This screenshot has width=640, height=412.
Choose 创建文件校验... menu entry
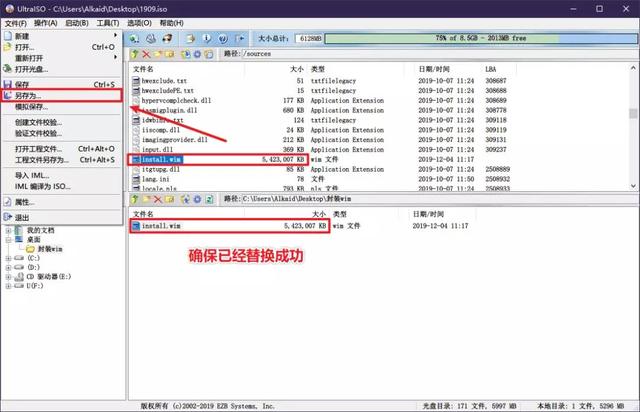(x=62, y=122)
